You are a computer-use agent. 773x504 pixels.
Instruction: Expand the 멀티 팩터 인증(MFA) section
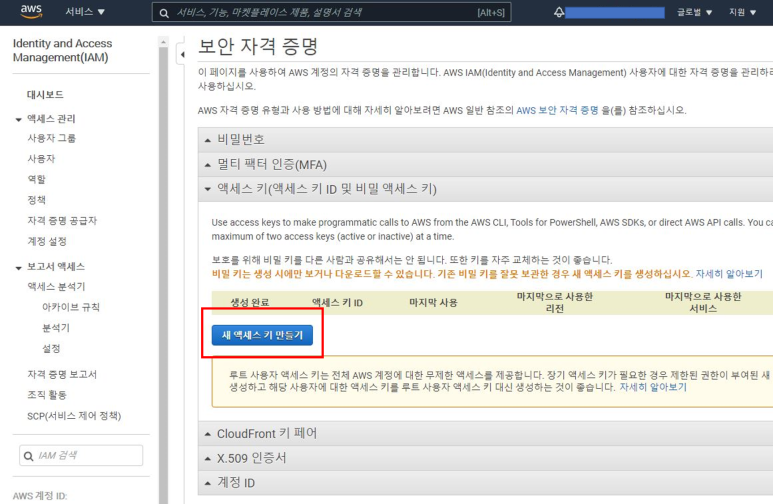pyautogui.click(x=486, y=164)
